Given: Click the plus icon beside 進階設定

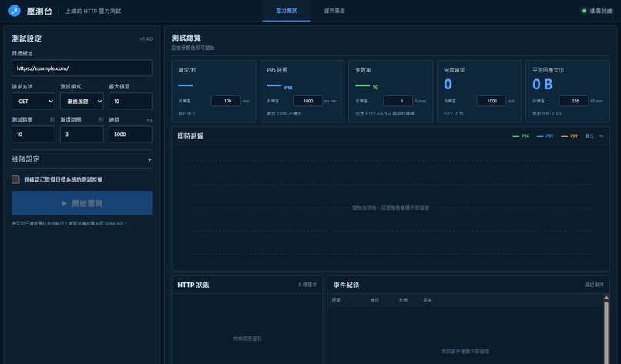Looking at the screenshot, I should coord(149,160).
